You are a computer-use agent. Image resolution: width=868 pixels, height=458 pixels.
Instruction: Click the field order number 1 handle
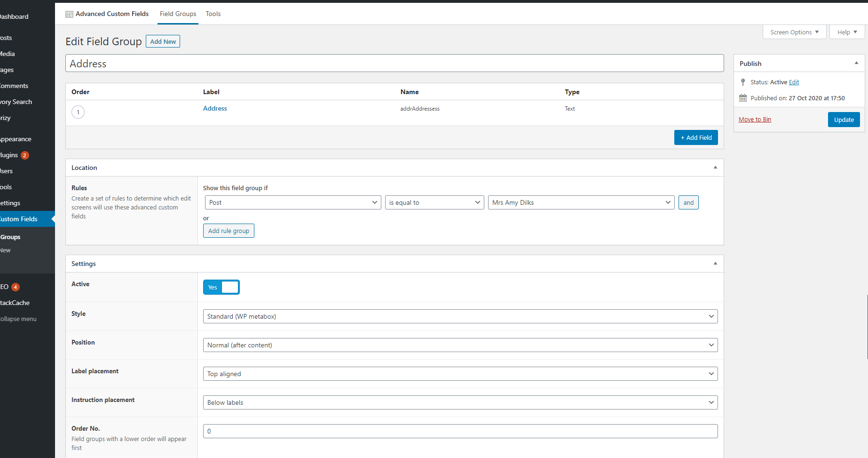(x=78, y=112)
